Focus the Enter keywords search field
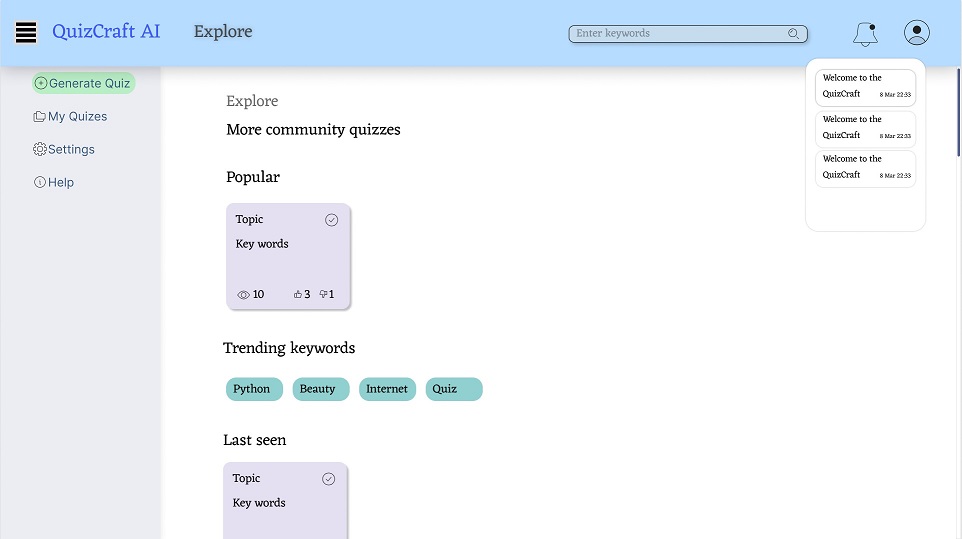 point(680,34)
